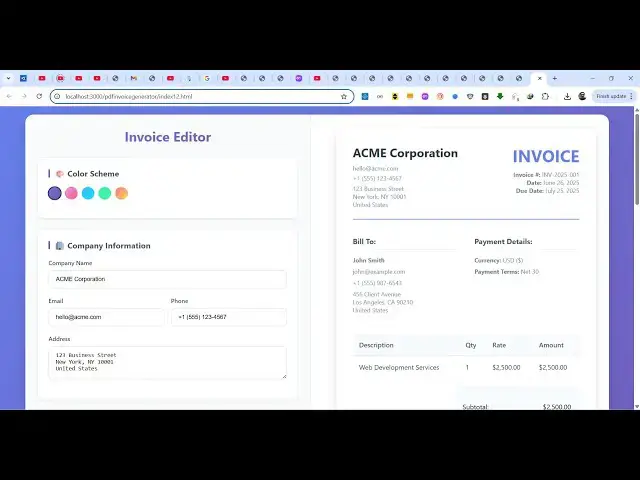Click the 'Payment Details:' heading
Viewport: 640px width, 480px height.
pos(503,242)
